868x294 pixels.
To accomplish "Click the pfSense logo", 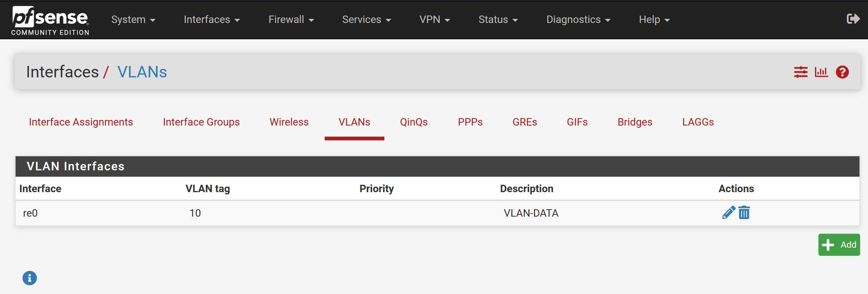I will pyautogui.click(x=50, y=21).
